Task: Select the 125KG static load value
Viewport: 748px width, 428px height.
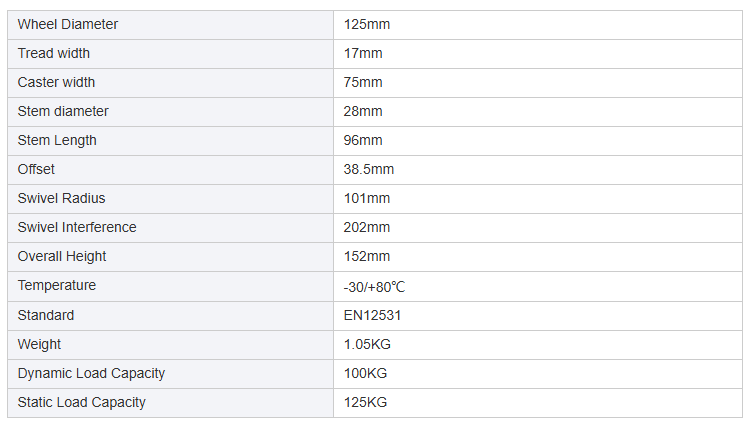Action: tap(365, 402)
